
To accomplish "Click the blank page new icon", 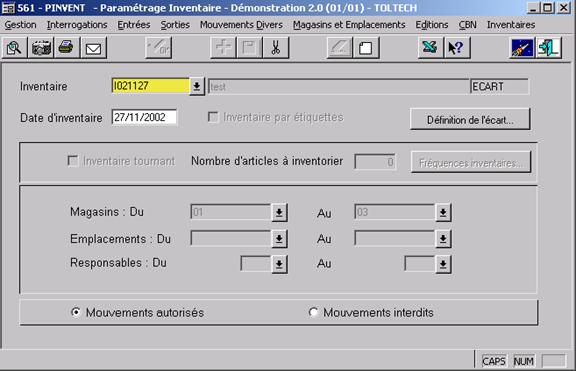I will coord(365,48).
